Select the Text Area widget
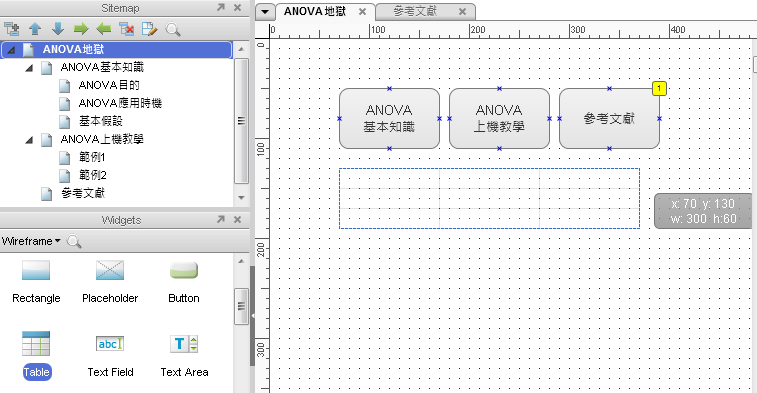 tap(184, 356)
